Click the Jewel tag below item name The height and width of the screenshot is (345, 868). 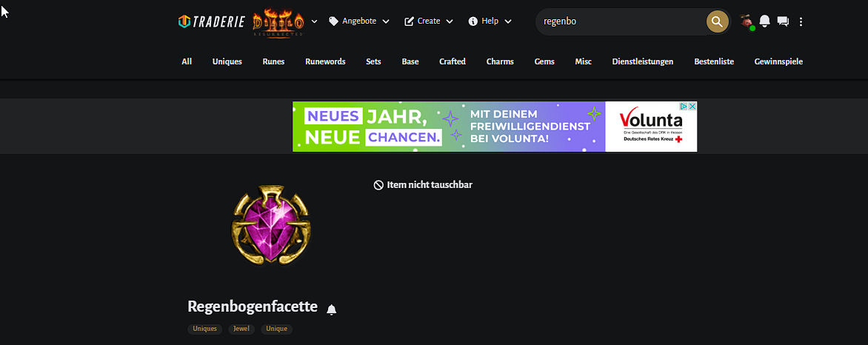tap(241, 329)
